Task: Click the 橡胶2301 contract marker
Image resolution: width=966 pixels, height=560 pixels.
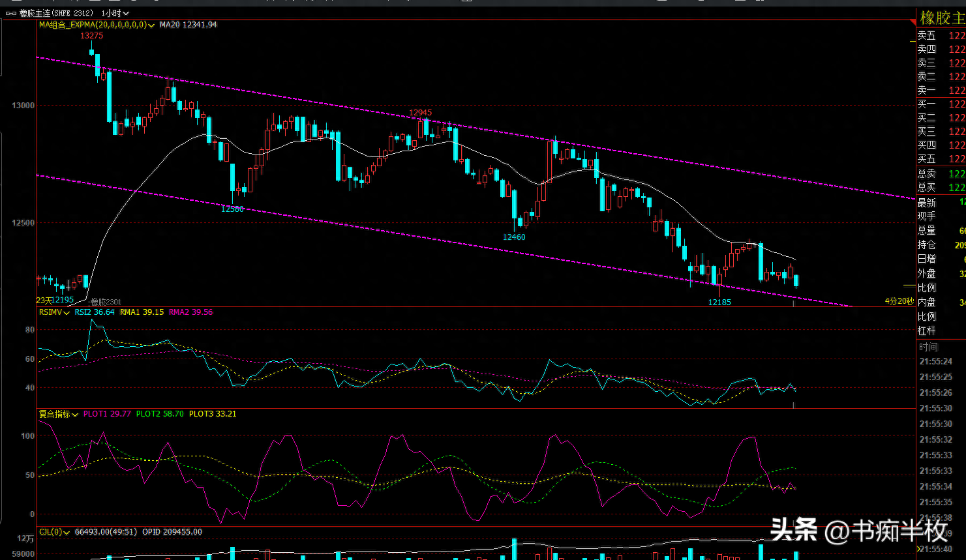Action: click(x=106, y=302)
